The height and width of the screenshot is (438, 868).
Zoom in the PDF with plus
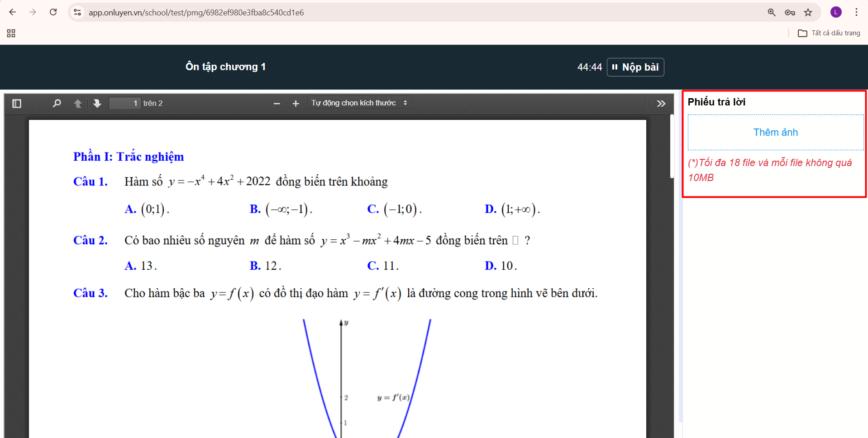pos(296,104)
